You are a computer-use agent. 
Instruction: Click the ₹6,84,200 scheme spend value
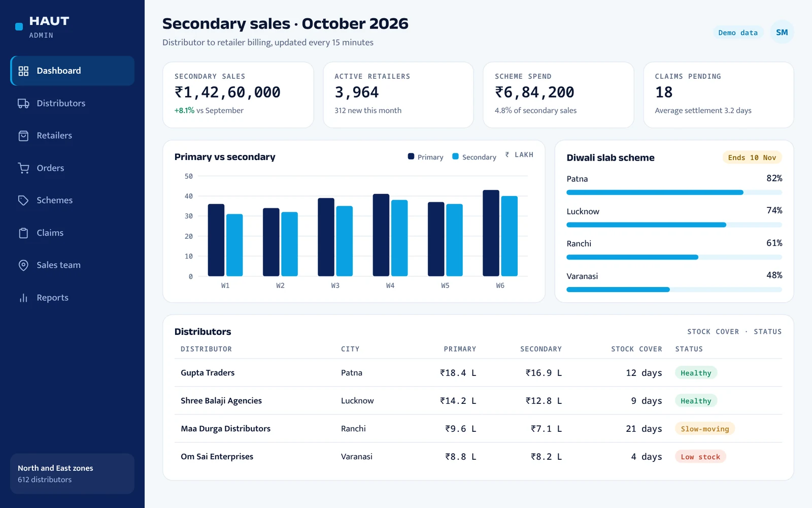(x=534, y=92)
